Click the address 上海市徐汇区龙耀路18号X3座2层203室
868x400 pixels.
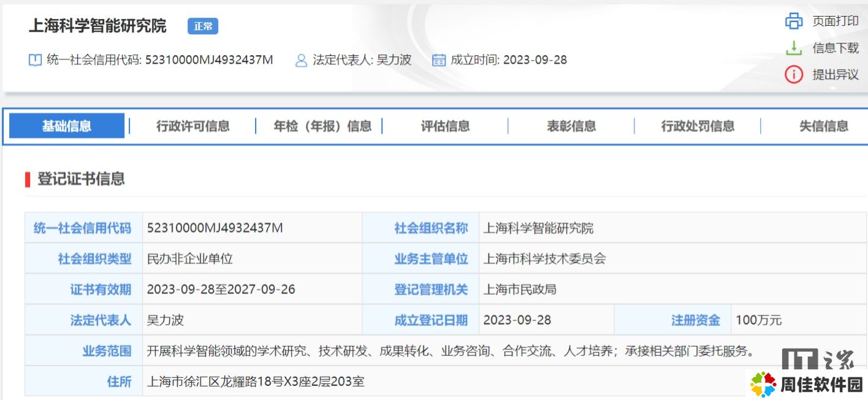256,382
